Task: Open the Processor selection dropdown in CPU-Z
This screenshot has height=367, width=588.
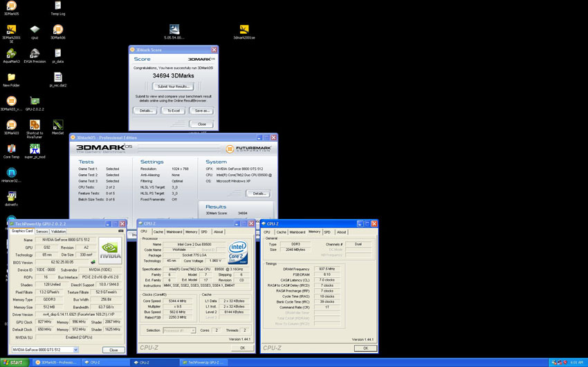Action: 193,330
